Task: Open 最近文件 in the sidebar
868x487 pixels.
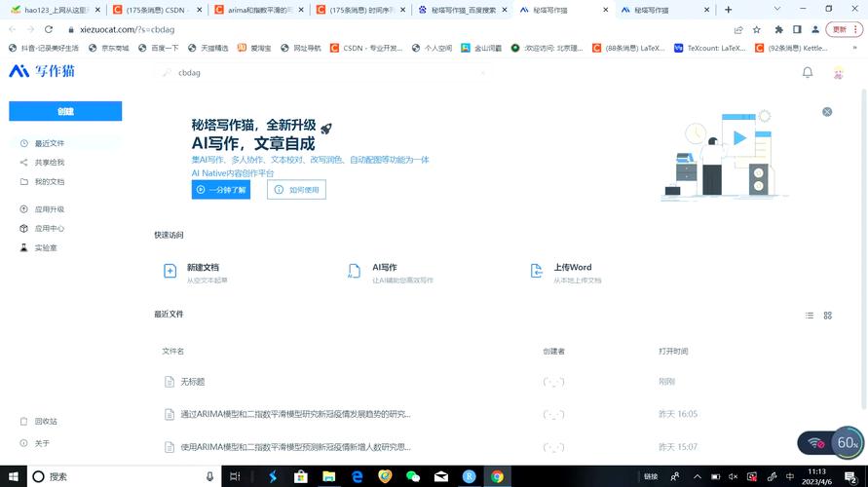Action: [x=65, y=143]
